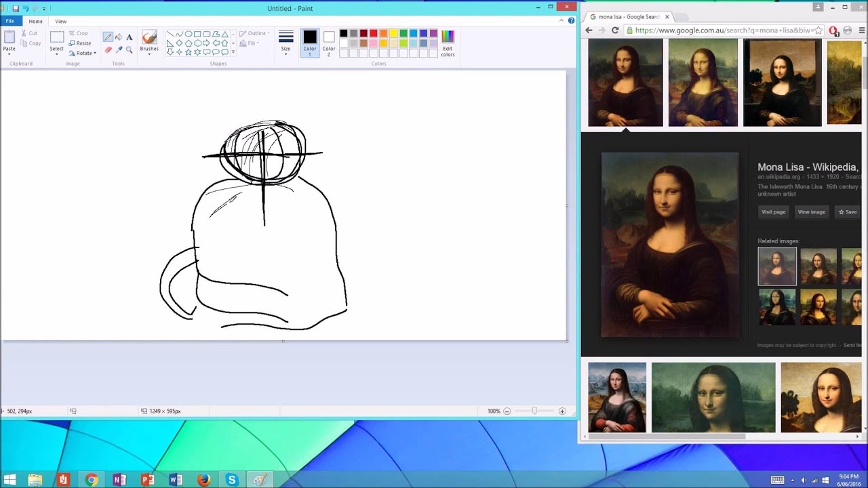Click the Save button in image preview
This screenshot has width=868, height=488.
(x=848, y=212)
